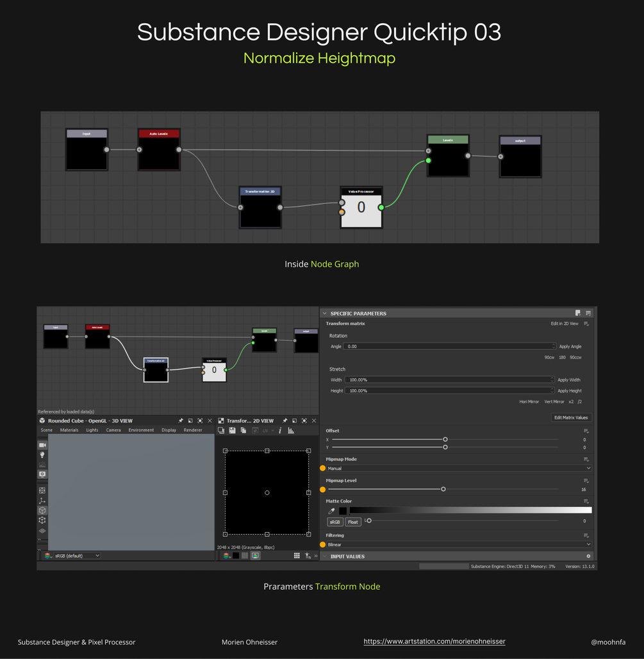
Task: Toggle the RGB display icon in 2D view bottom bar
Action: click(255, 556)
